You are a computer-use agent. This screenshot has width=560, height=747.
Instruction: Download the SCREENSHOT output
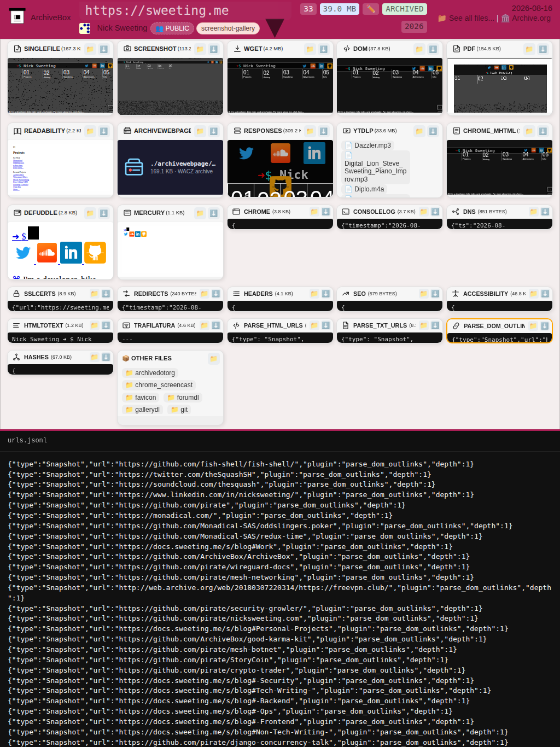click(214, 49)
